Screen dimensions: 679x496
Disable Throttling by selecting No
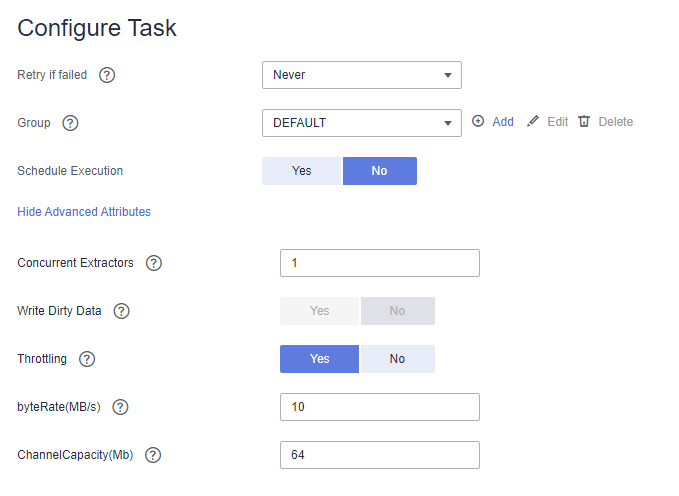(x=397, y=359)
